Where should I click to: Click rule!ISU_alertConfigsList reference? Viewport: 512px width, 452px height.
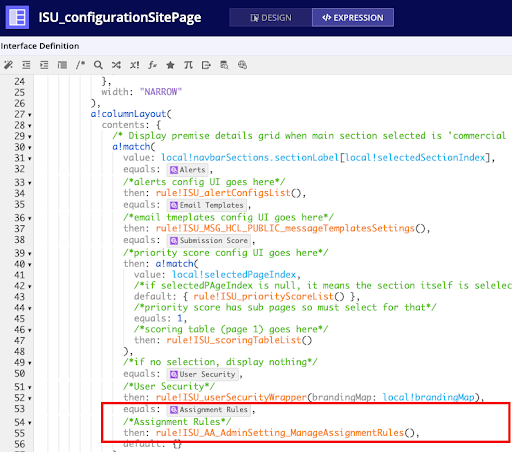coord(223,193)
